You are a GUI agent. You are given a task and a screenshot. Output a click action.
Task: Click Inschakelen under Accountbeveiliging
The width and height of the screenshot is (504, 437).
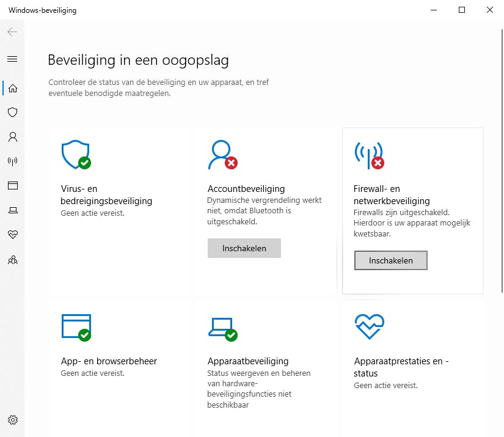coord(244,248)
